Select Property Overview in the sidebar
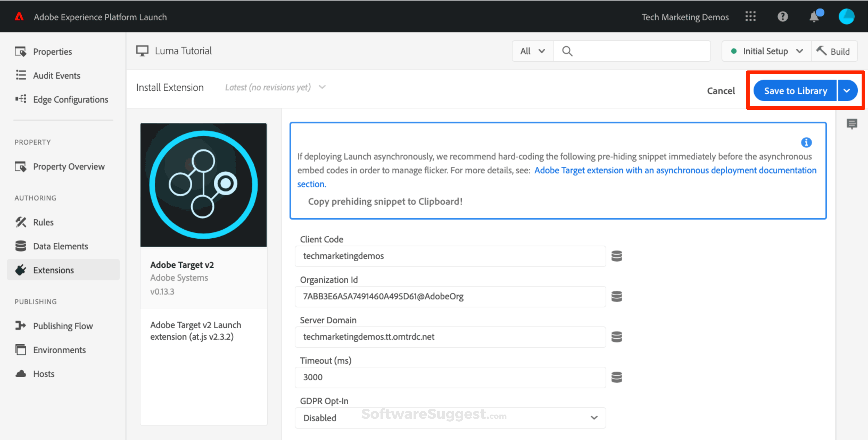 [69, 166]
